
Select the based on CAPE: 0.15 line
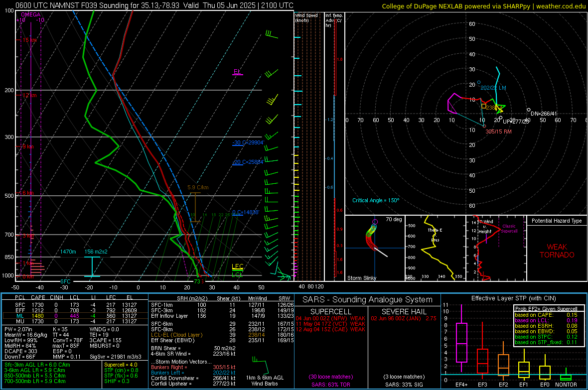(x=546, y=315)
